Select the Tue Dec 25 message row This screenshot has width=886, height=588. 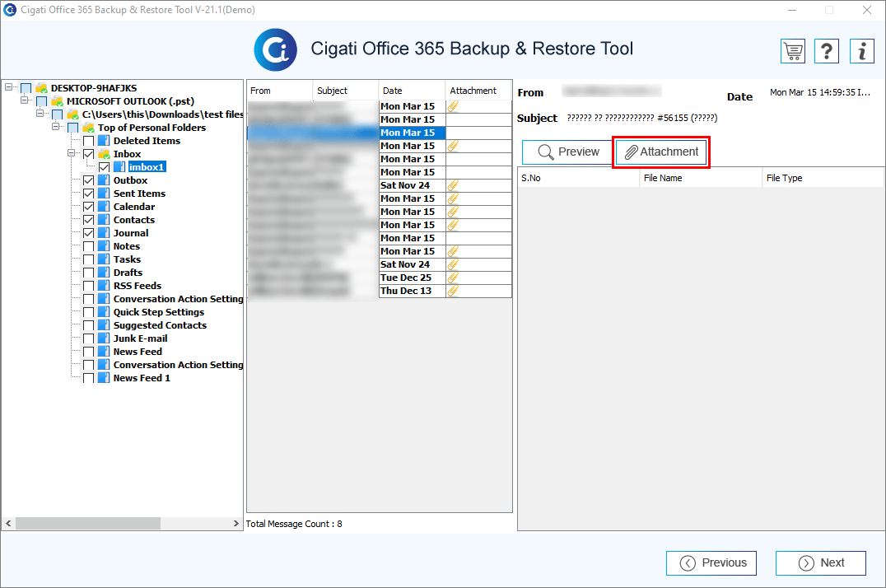(380, 278)
